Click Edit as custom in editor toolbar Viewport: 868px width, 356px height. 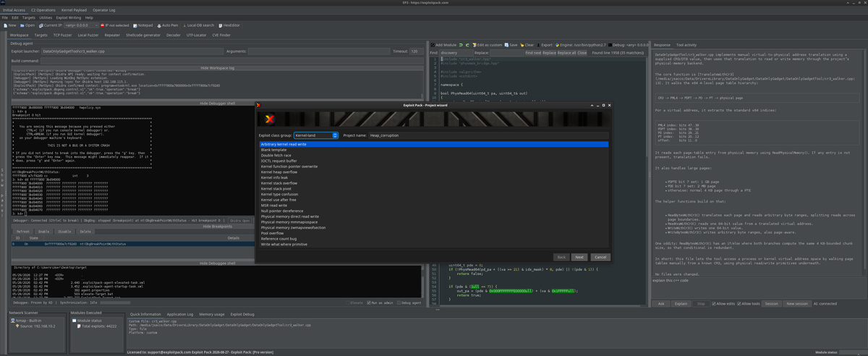coord(488,45)
